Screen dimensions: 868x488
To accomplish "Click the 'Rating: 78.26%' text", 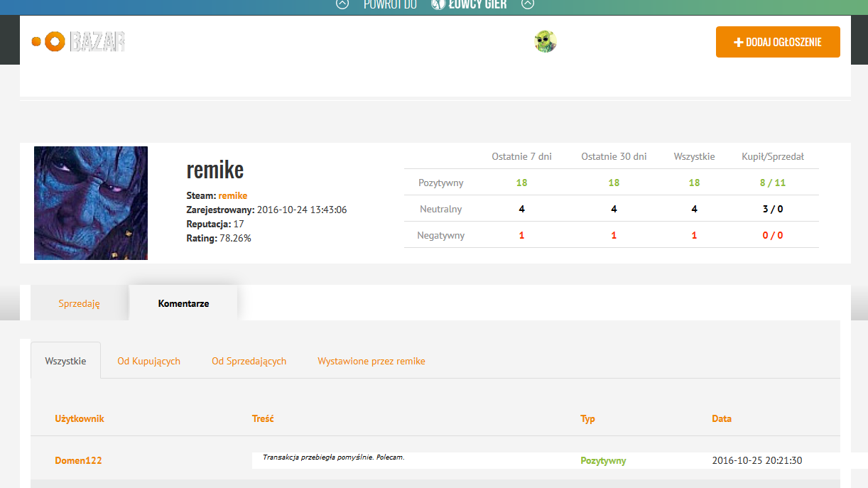I will click(219, 238).
